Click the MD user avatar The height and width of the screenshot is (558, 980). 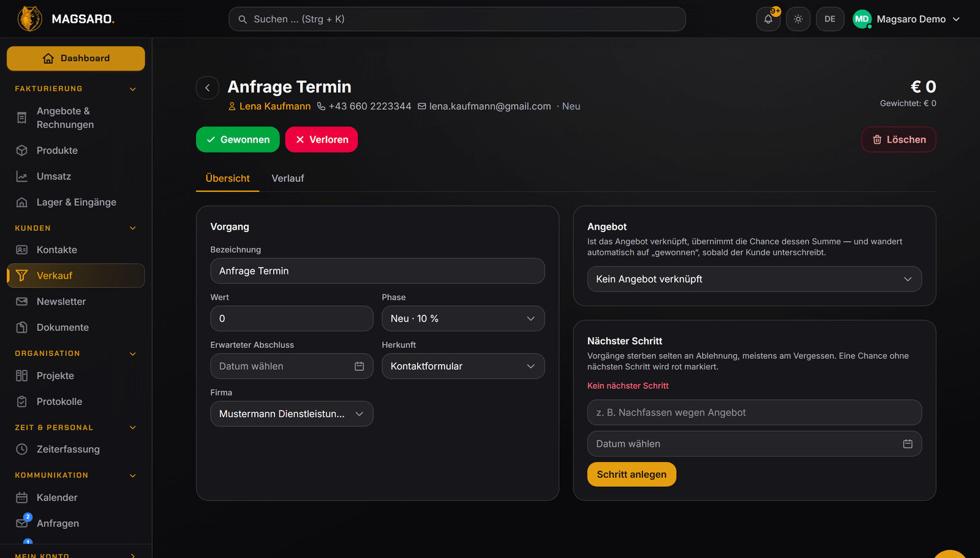[862, 19]
